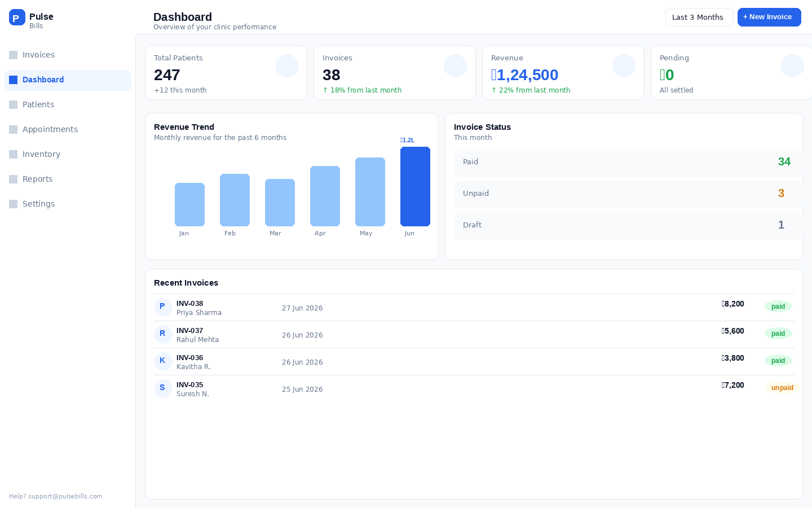Viewport: 812px width, 508px height.
Task: Click Kavitha R.'s avatar K
Action: pyautogui.click(x=163, y=362)
